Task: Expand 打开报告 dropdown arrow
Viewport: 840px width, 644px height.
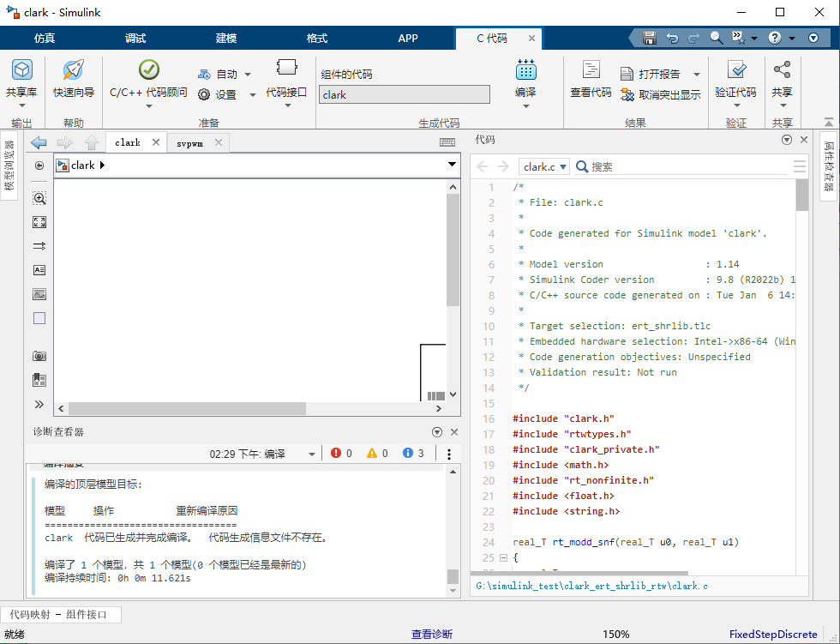Action: (696, 75)
